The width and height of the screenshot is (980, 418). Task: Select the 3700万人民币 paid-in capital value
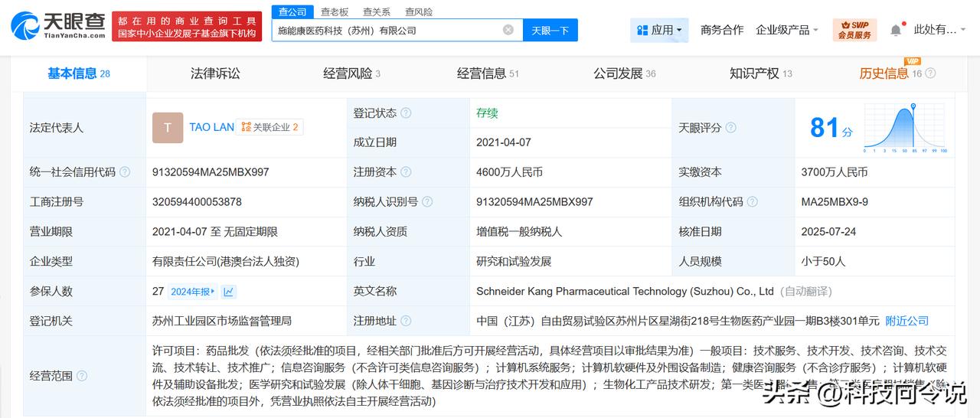(x=835, y=172)
